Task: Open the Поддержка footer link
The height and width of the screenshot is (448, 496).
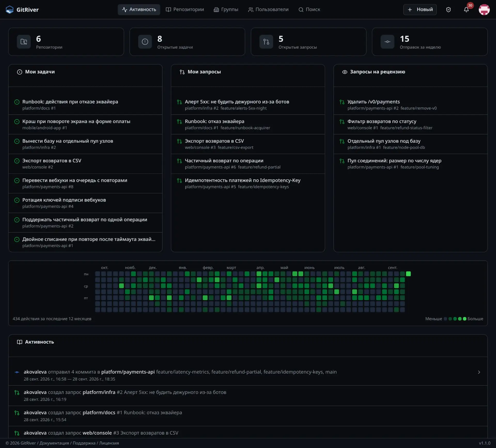Action: pos(84,443)
